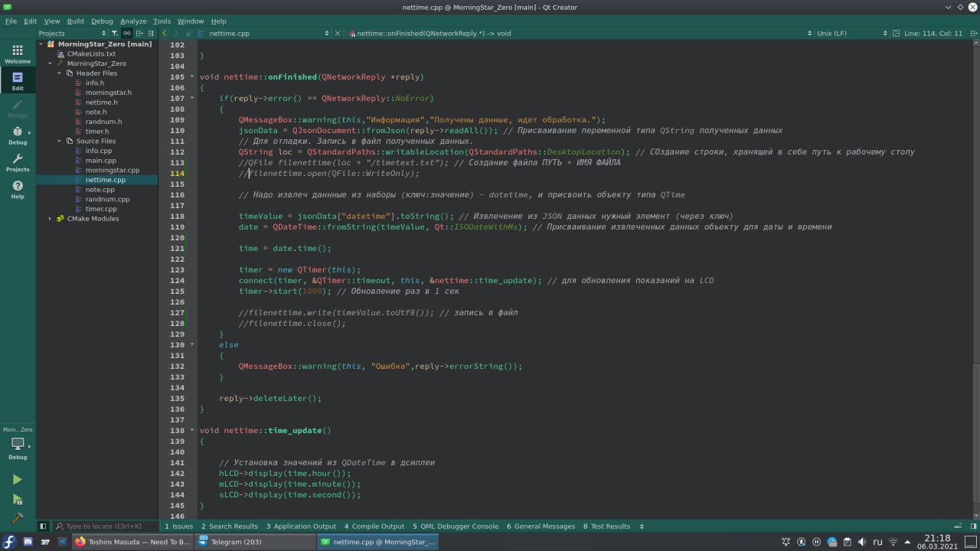Open the Analyze menu
The height and width of the screenshot is (551, 980).
(133, 21)
